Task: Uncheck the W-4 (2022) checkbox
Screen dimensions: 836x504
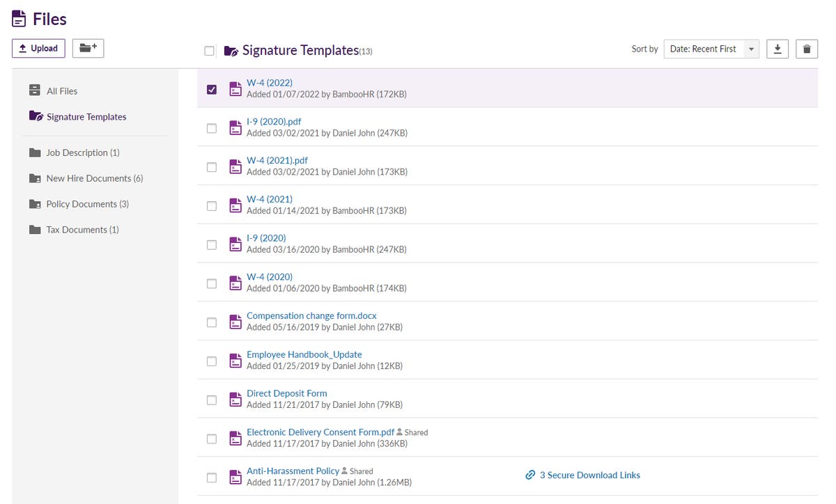Action: (x=212, y=89)
